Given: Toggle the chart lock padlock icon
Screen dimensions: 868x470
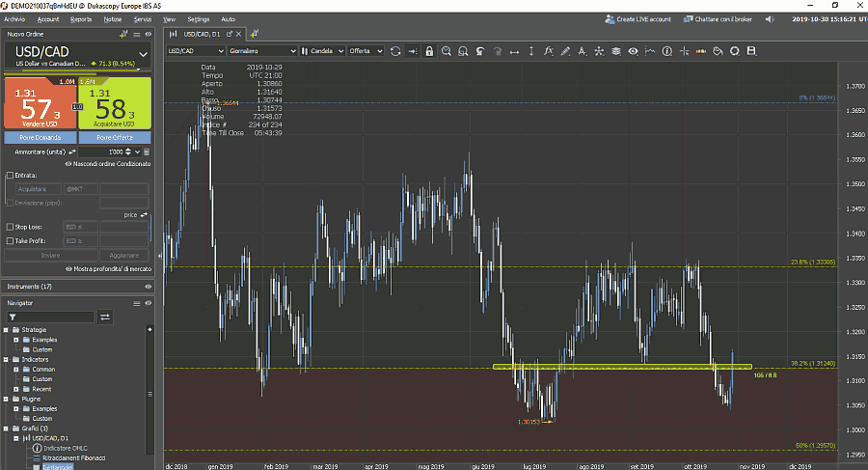Looking at the screenshot, I should pyautogui.click(x=428, y=51).
